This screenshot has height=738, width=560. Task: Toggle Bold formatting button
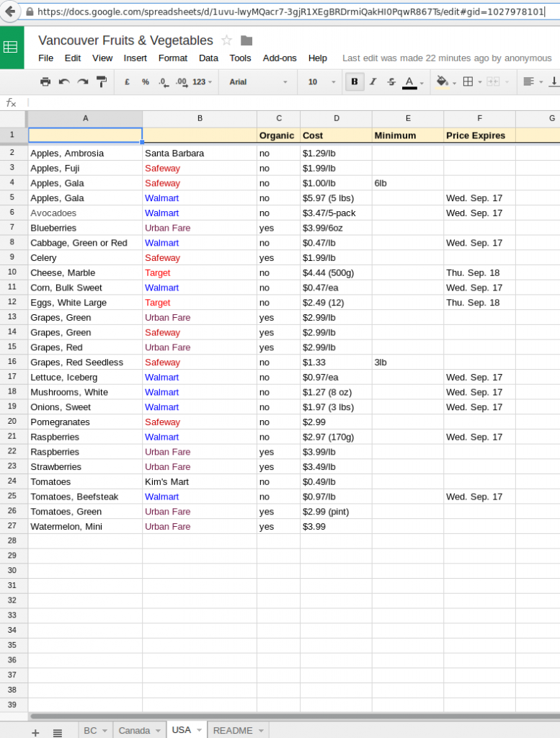pos(355,82)
